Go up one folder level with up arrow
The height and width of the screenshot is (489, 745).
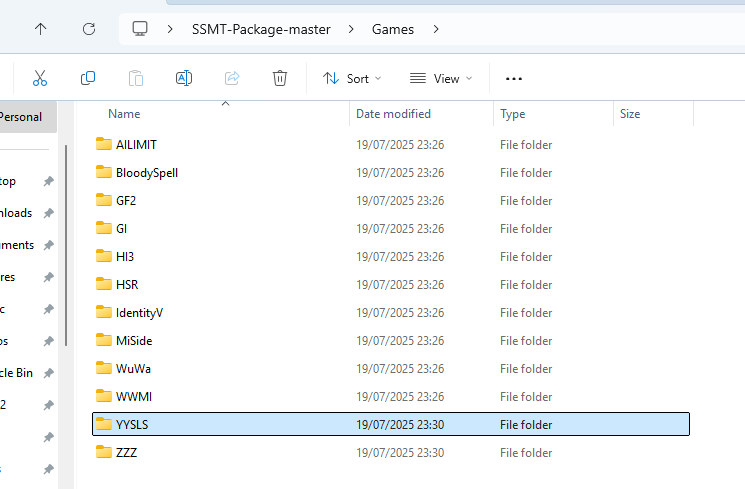coord(40,29)
